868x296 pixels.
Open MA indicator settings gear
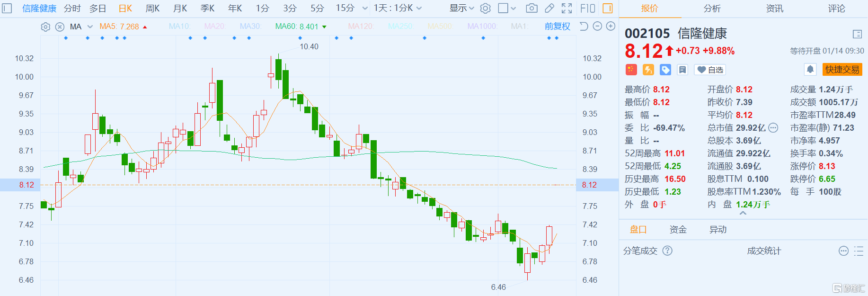tap(45, 27)
